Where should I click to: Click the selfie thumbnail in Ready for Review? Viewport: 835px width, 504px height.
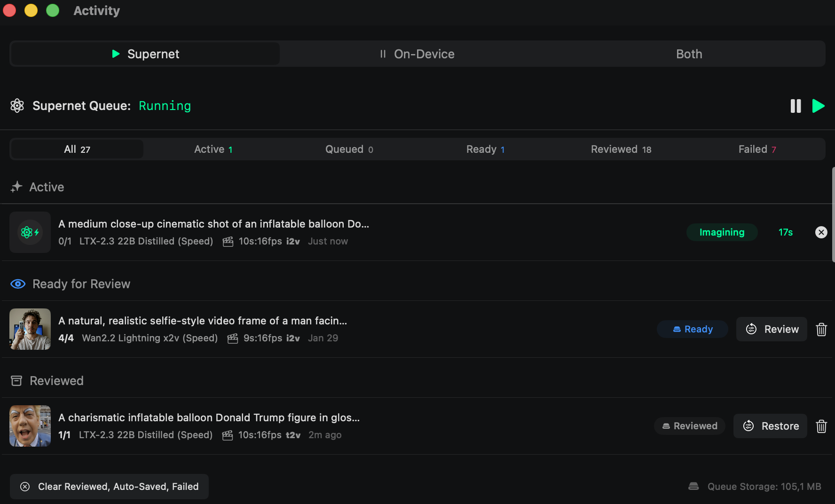pyautogui.click(x=30, y=329)
